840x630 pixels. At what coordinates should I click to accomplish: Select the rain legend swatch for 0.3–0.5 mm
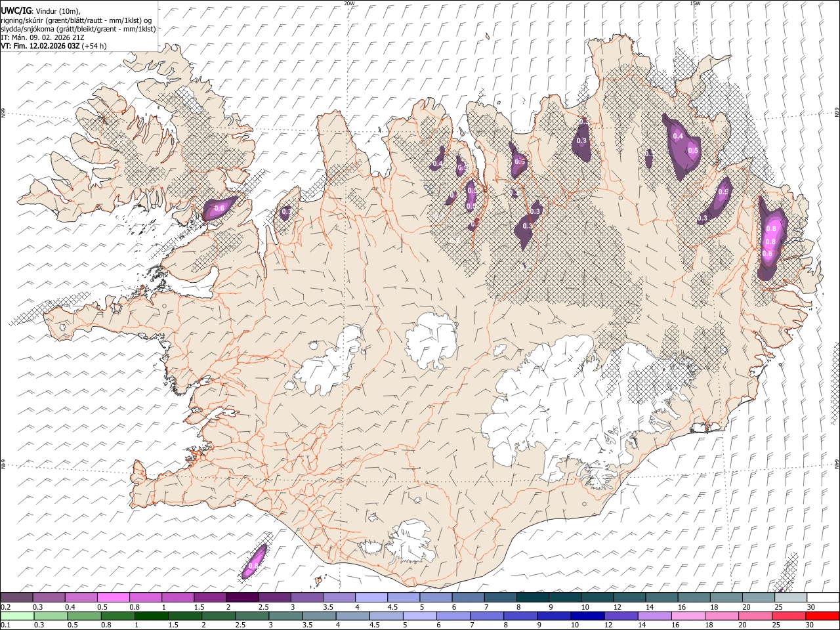tap(51, 616)
